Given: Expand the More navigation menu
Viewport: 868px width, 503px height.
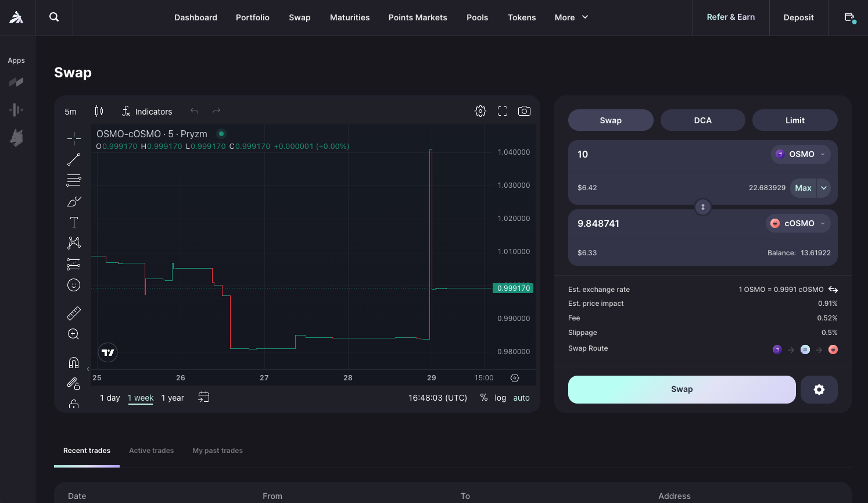Looking at the screenshot, I should [572, 17].
